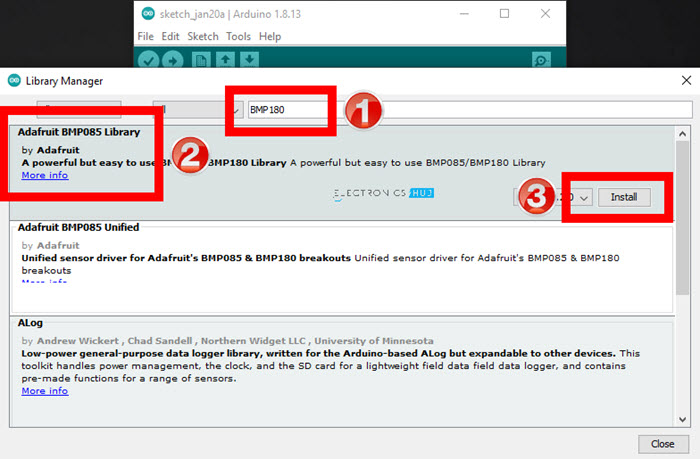Click the New sketch icon in toolbar
700x459 pixels.
(201, 60)
